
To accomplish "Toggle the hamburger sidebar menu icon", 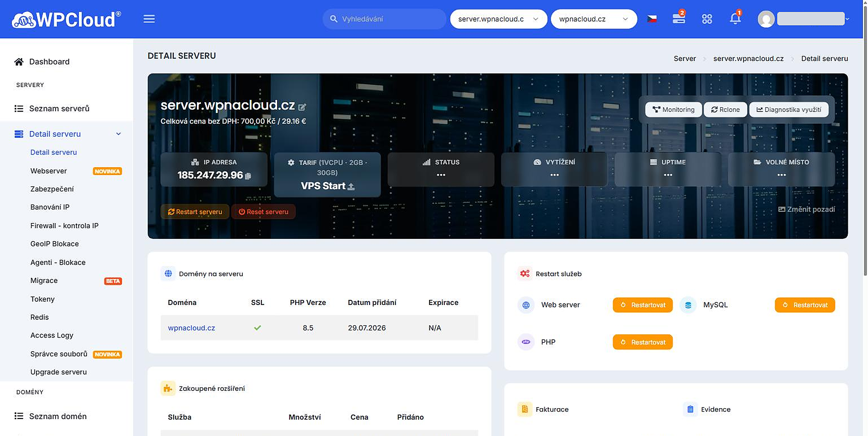I will (x=149, y=19).
